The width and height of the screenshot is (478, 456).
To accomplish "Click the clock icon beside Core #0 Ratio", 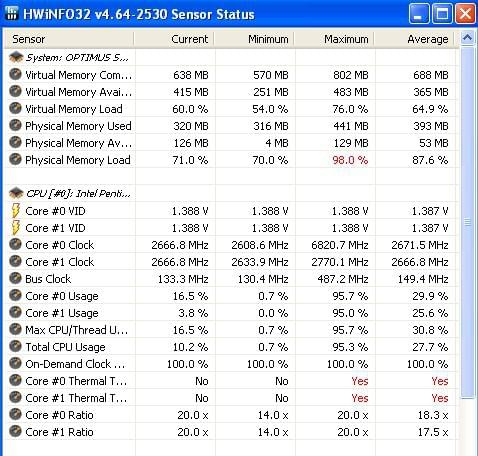I will pos(15,414).
